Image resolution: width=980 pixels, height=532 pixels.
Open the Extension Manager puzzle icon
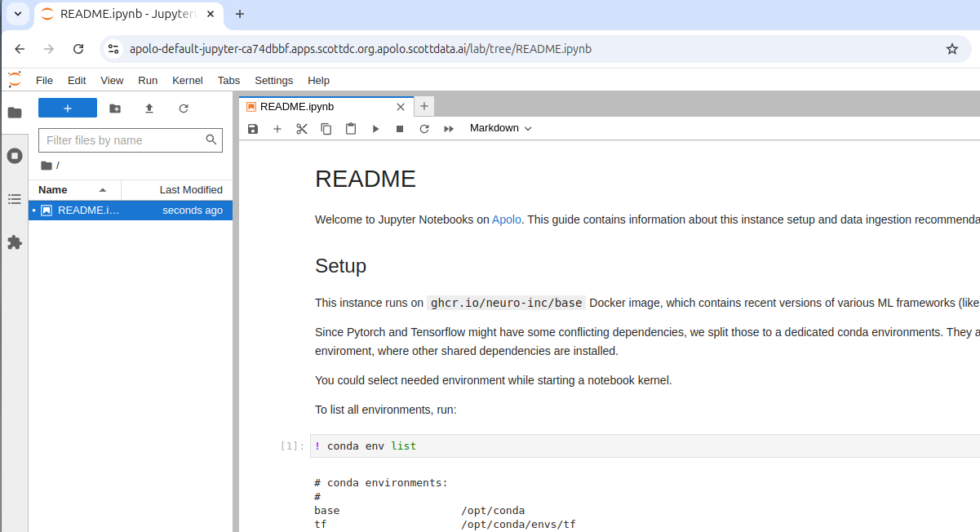(x=15, y=242)
